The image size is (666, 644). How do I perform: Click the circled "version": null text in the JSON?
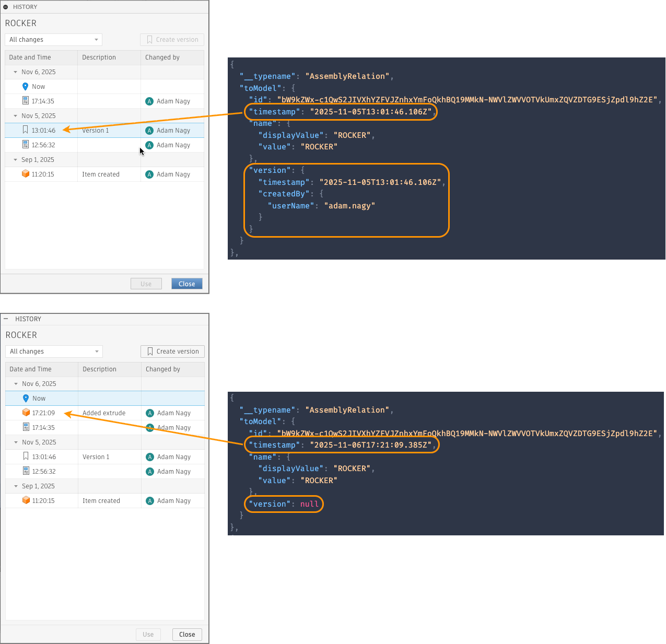284,504
